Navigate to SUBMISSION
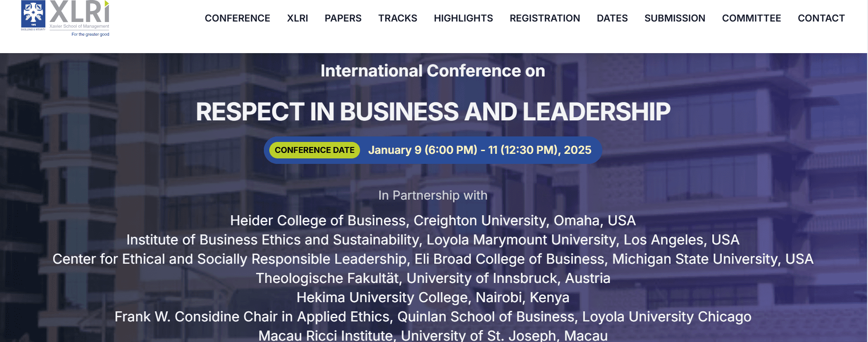 pos(675,18)
